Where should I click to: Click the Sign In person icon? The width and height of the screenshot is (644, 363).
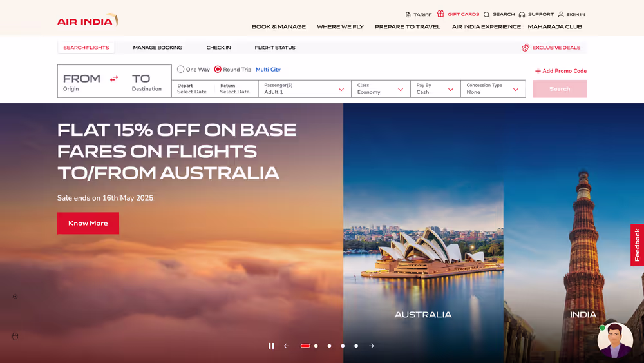561,14
